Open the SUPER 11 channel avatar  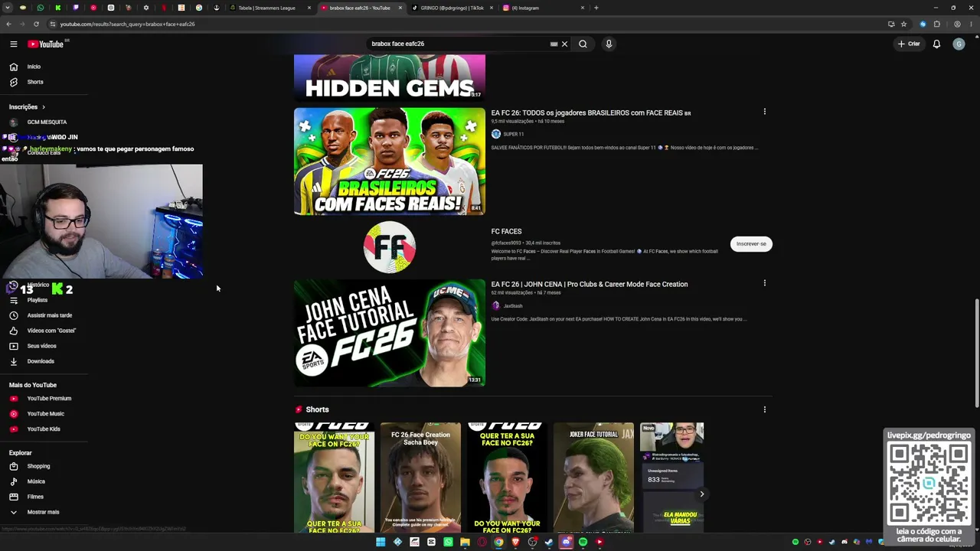(x=496, y=134)
